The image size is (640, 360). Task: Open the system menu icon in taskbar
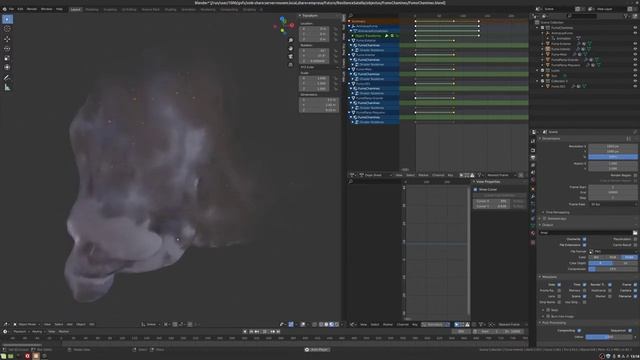[3, 356]
